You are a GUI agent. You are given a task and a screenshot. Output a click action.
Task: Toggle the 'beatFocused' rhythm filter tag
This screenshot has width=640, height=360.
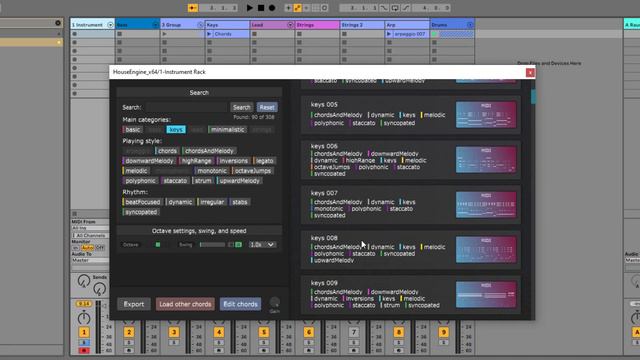pos(142,202)
